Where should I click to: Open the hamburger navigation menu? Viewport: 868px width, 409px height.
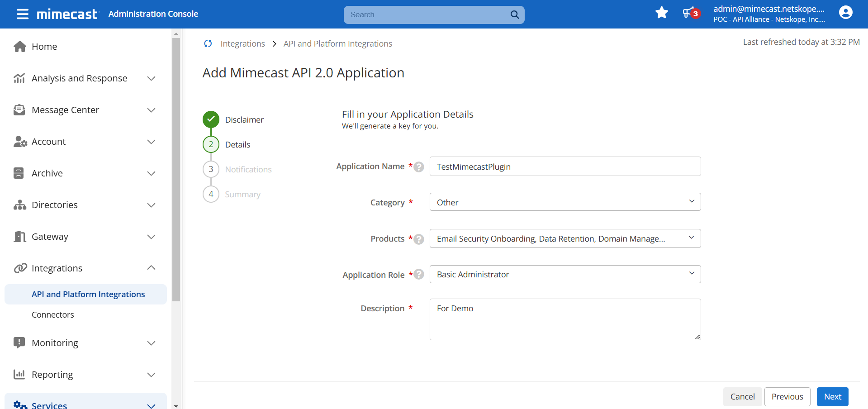coord(23,14)
